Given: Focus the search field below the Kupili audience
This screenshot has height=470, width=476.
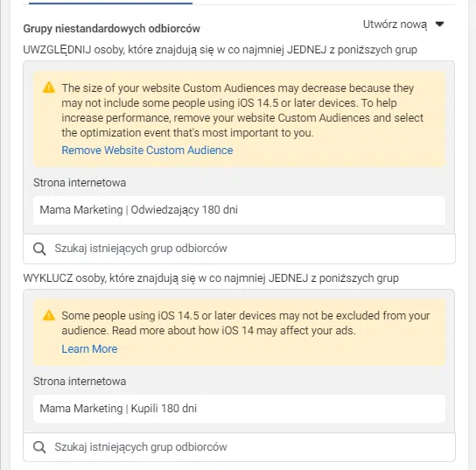Looking at the screenshot, I should [x=239, y=447].
